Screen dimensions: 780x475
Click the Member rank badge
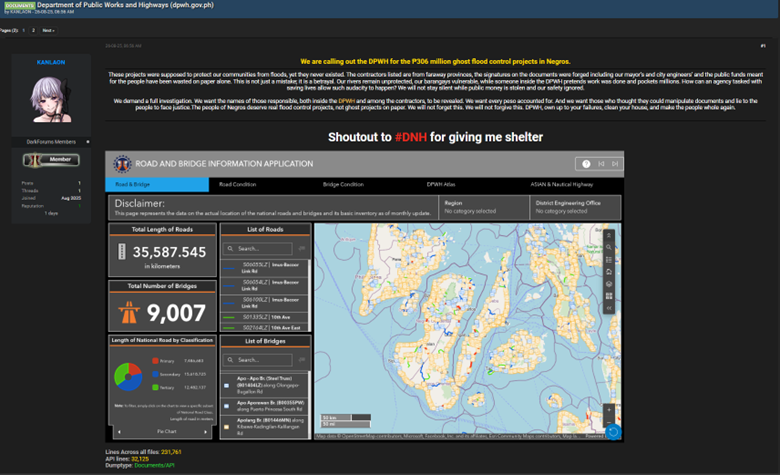tap(51, 160)
